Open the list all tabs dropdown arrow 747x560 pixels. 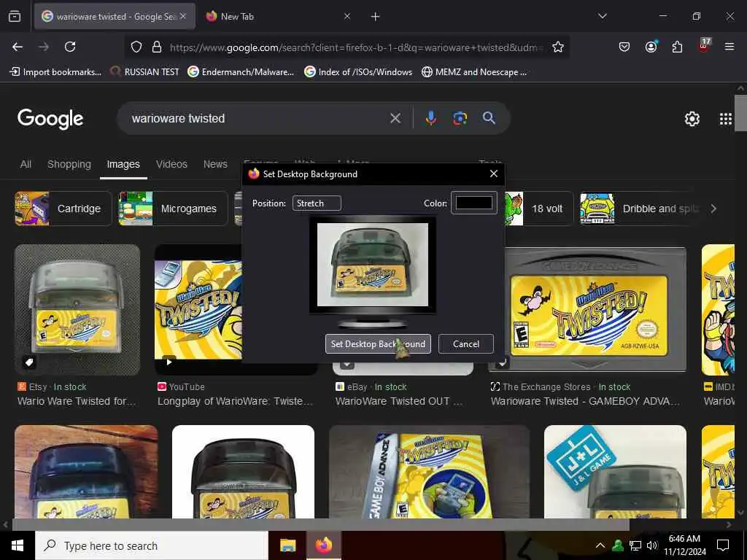pyautogui.click(x=602, y=16)
